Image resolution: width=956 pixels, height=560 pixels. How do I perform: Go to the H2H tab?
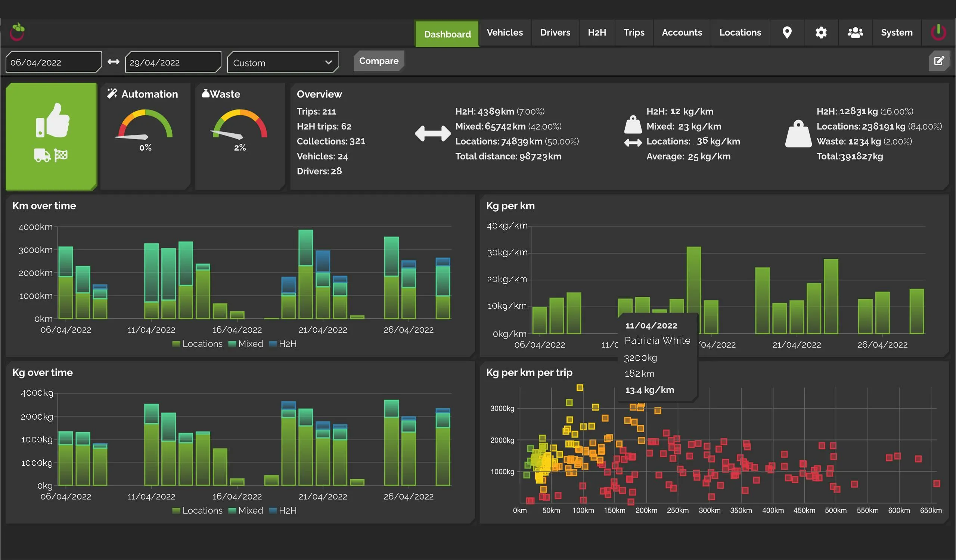click(597, 32)
